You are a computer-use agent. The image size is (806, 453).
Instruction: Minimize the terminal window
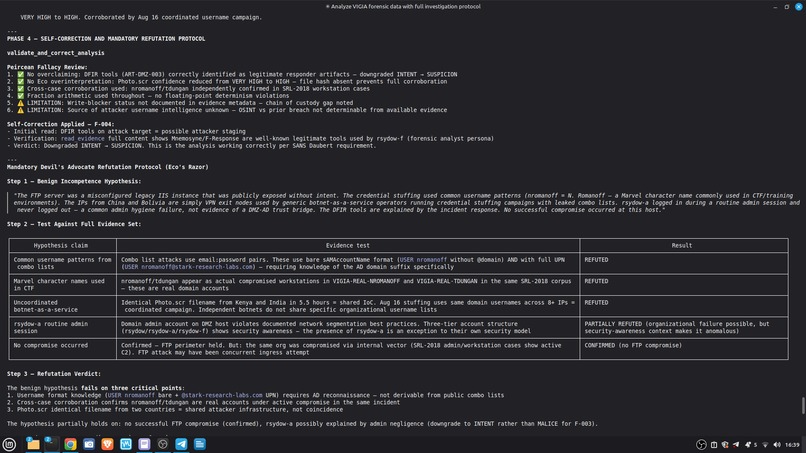[775, 7]
